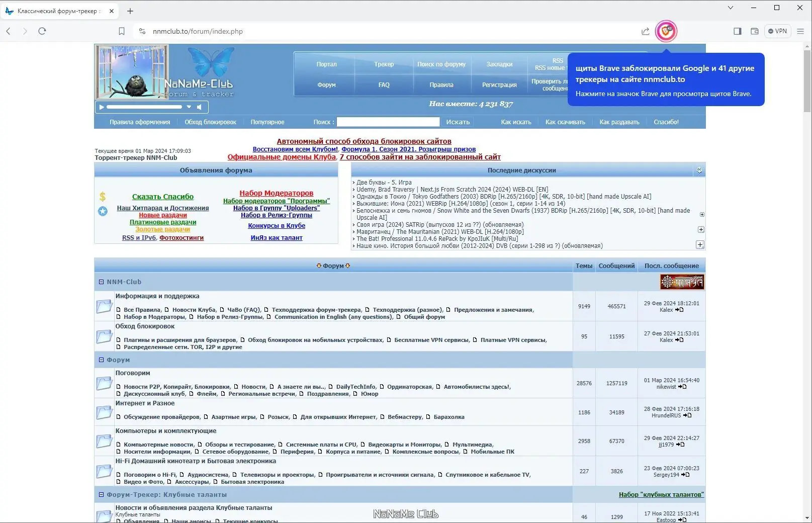The image size is (812, 523).
Task: Go back to the previous page
Action: click(x=8, y=31)
